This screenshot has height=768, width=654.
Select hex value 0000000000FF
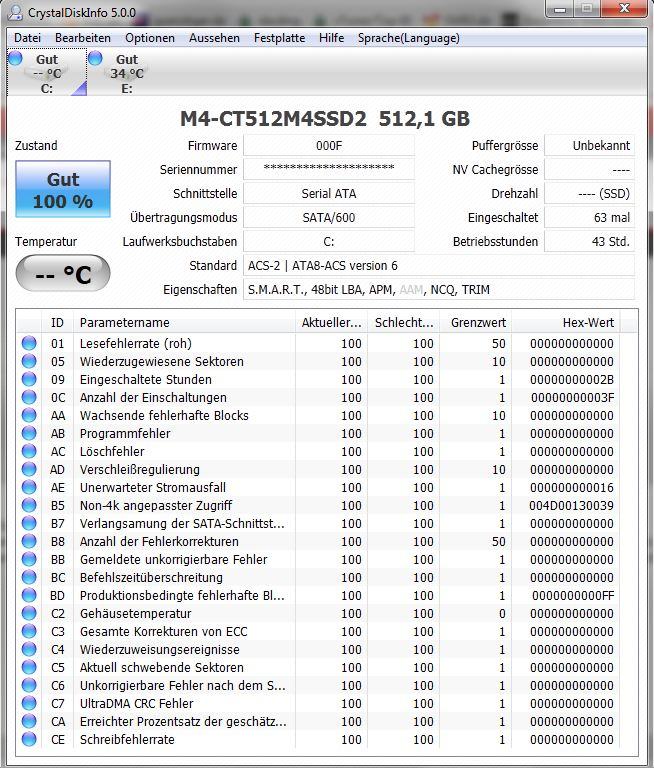573,595
